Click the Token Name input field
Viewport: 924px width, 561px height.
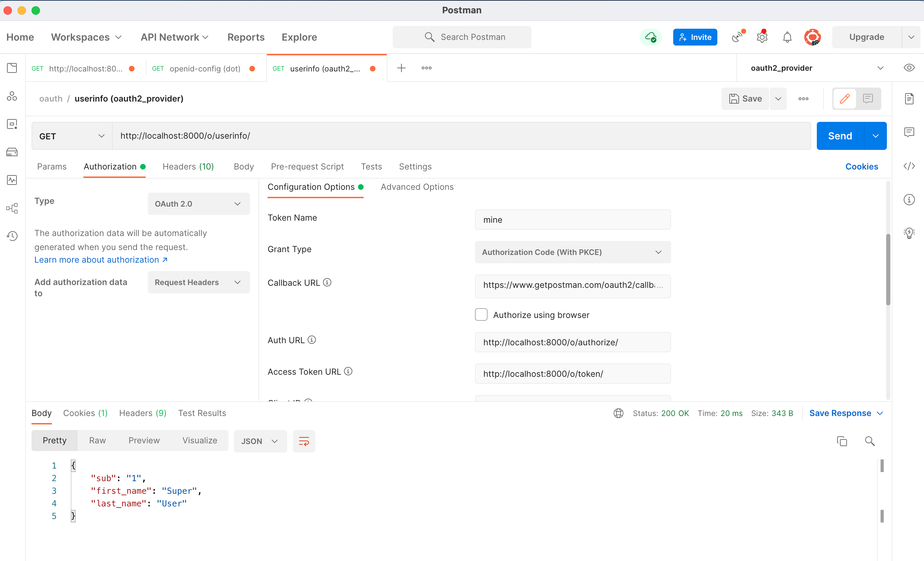point(572,220)
